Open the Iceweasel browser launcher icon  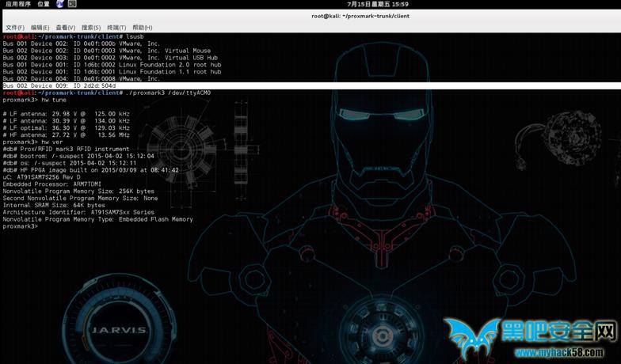tap(60, 4)
